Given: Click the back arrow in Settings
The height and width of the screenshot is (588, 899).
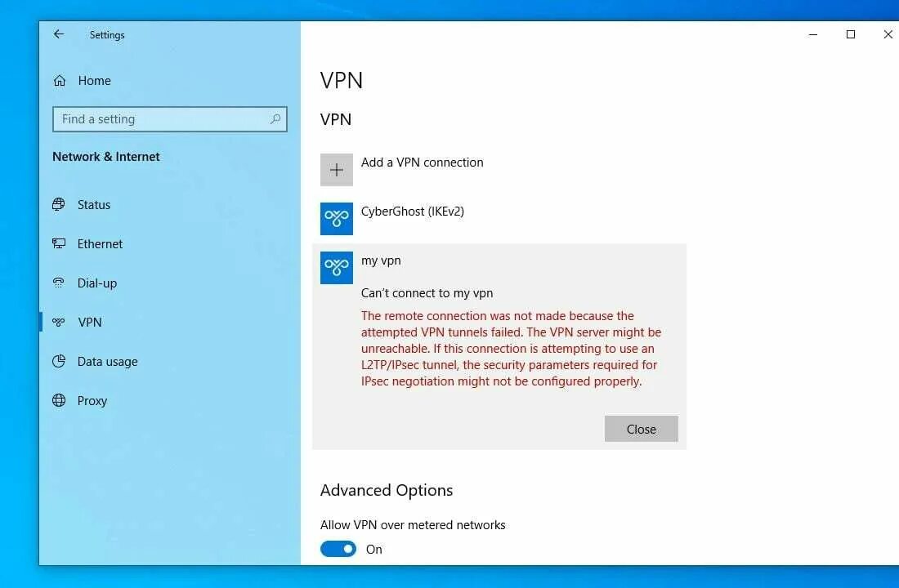Looking at the screenshot, I should click(59, 34).
